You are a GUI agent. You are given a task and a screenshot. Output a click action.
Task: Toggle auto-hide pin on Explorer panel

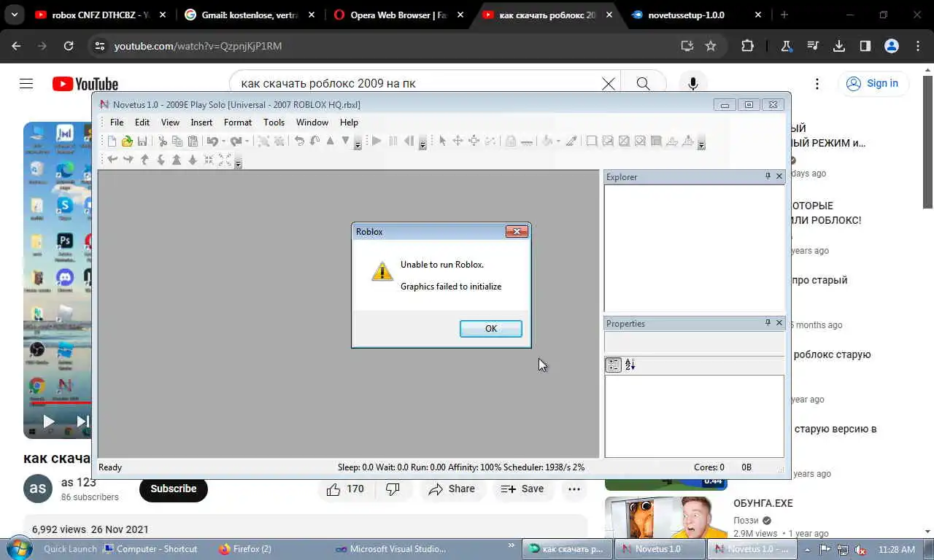pos(768,176)
